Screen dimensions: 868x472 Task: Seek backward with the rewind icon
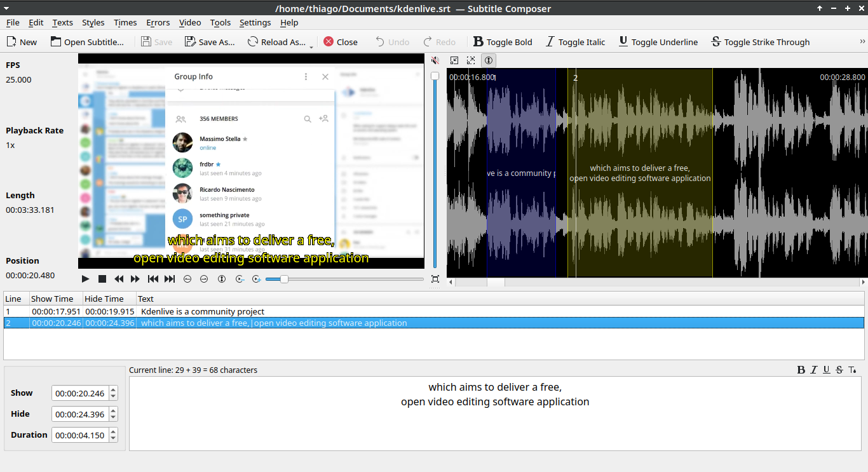(119, 279)
